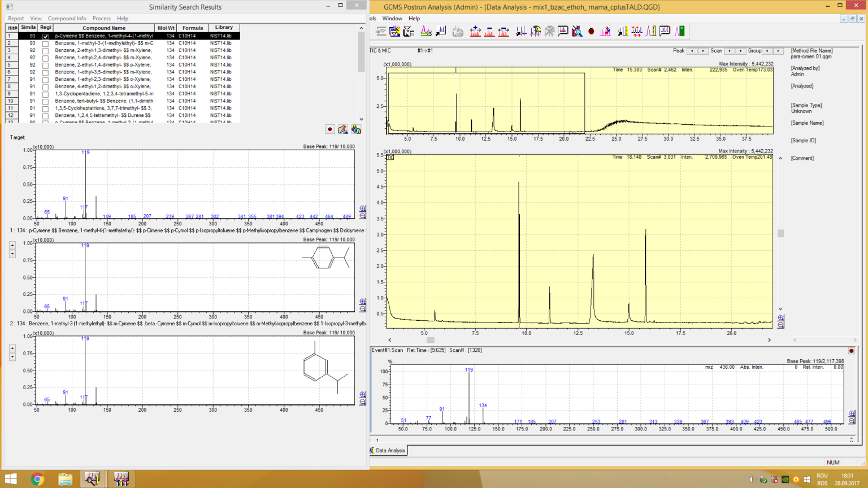Viewport: 868px width, 488px height.
Task: Click the edit icon above the Target spectrum panel
Action: 343,129
